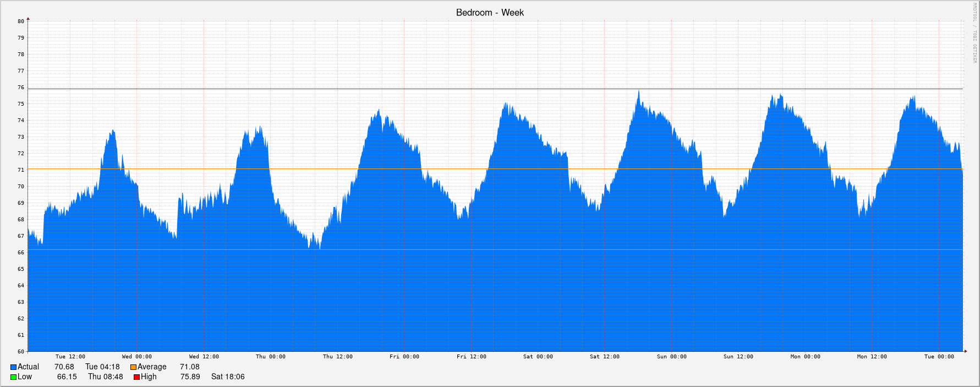980x387 pixels.
Task: Click the Saturday evening peak of the graph
Action: (639, 92)
